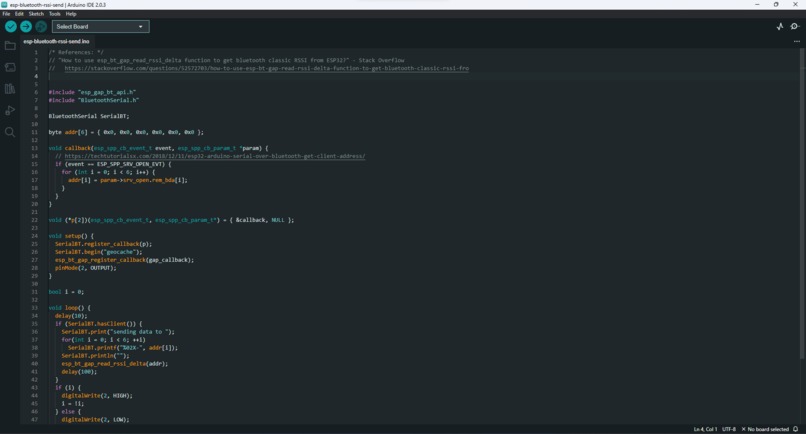Maximize the Arduino IDE window
The image size is (806, 434).
point(776,5)
